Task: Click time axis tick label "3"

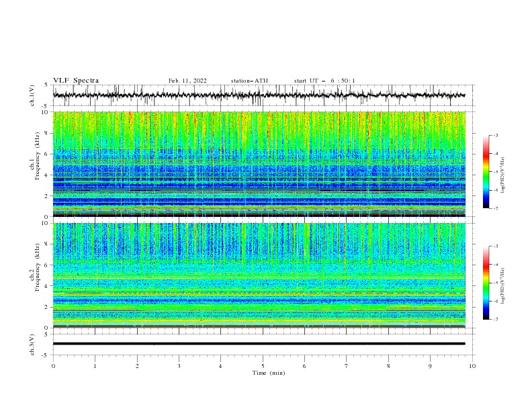Action: pos(179,366)
